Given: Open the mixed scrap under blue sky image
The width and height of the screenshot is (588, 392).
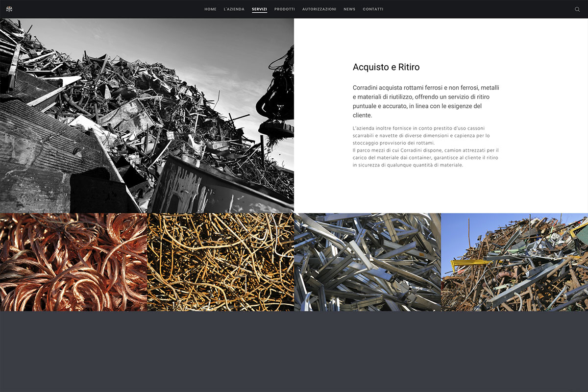Looking at the screenshot, I should tap(514, 262).
